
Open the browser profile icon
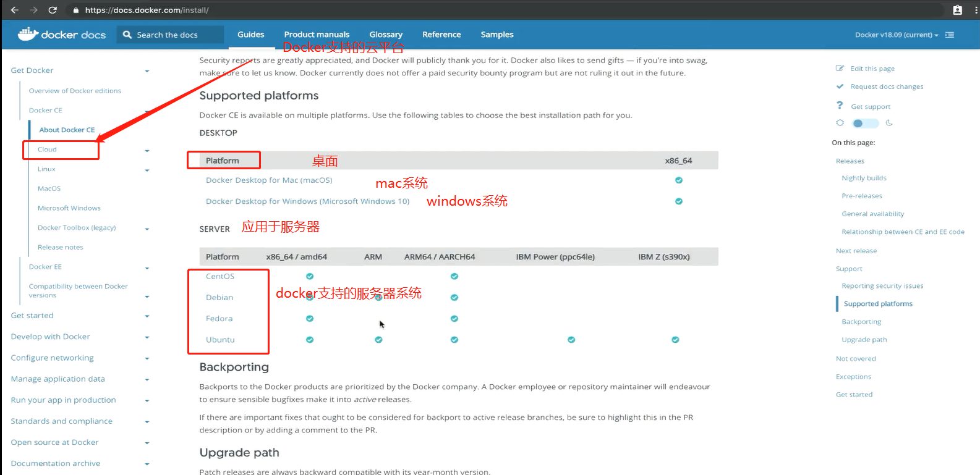click(957, 10)
